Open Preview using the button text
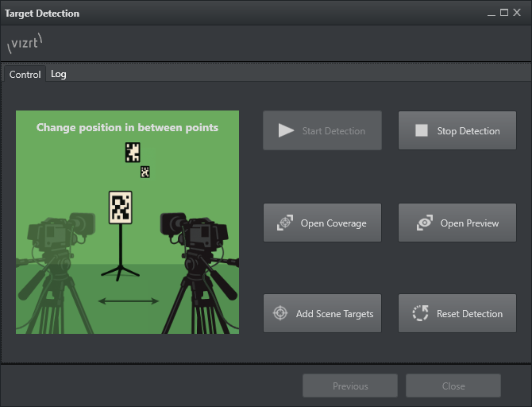 pyautogui.click(x=469, y=223)
